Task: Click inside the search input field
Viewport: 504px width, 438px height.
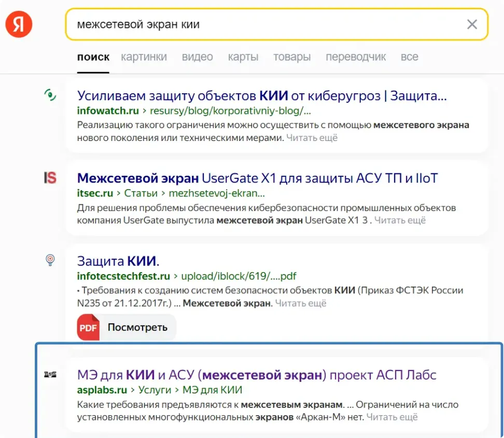Action: 259,24
